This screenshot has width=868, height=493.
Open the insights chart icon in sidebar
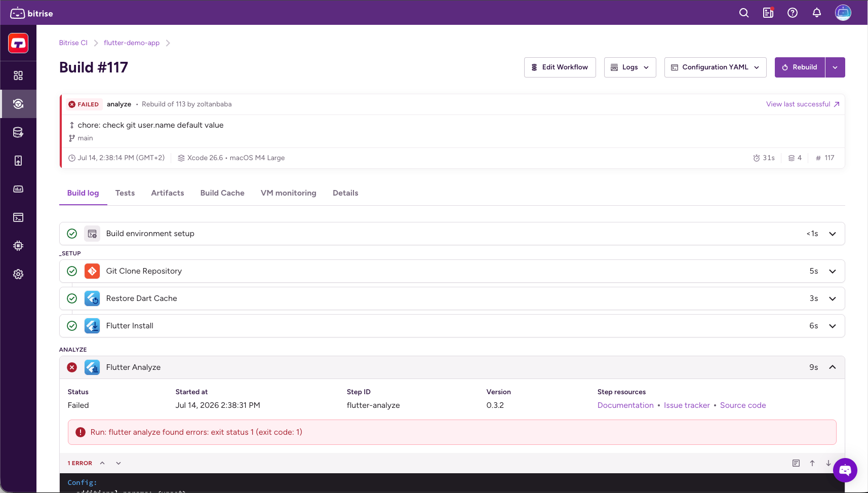pos(18,189)
